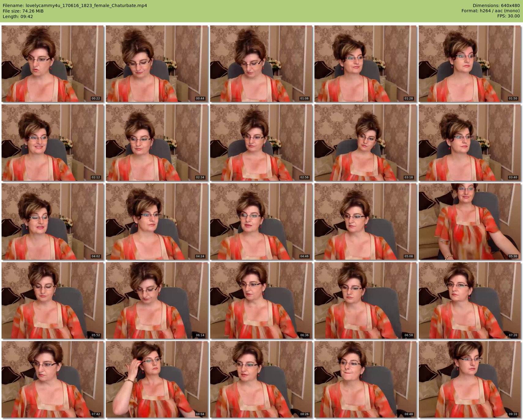Click the final frame at 09:10

tap(470, 379)
